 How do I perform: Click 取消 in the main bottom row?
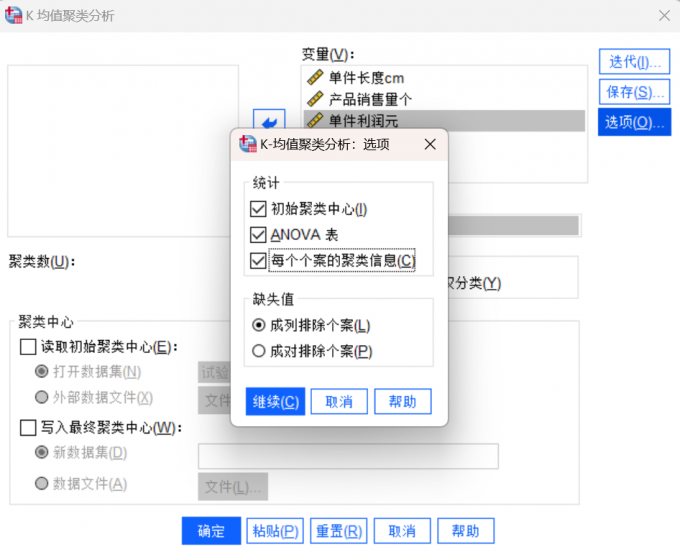(402, 531)
